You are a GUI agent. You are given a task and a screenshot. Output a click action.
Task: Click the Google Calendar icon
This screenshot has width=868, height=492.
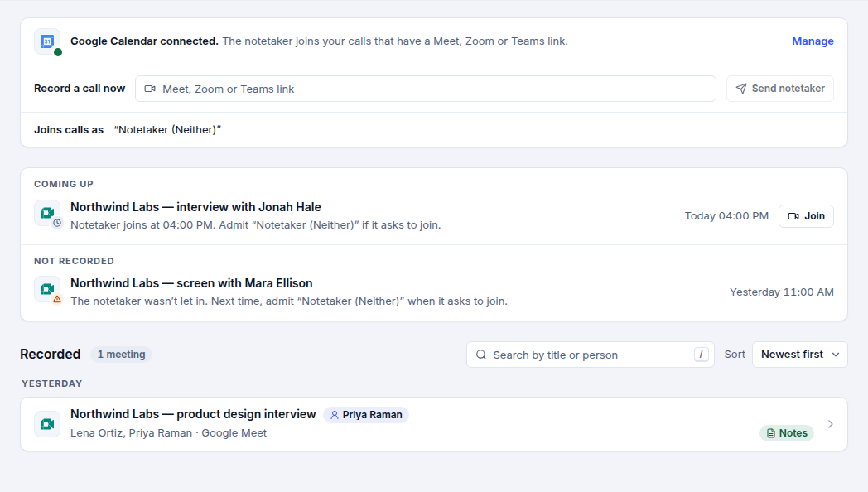[47, 41]
